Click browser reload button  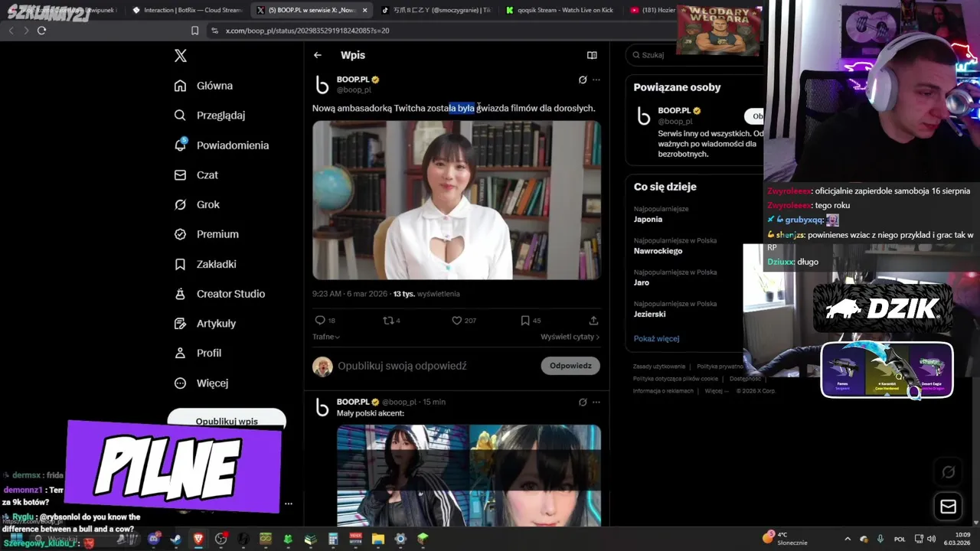pos(41,31)
